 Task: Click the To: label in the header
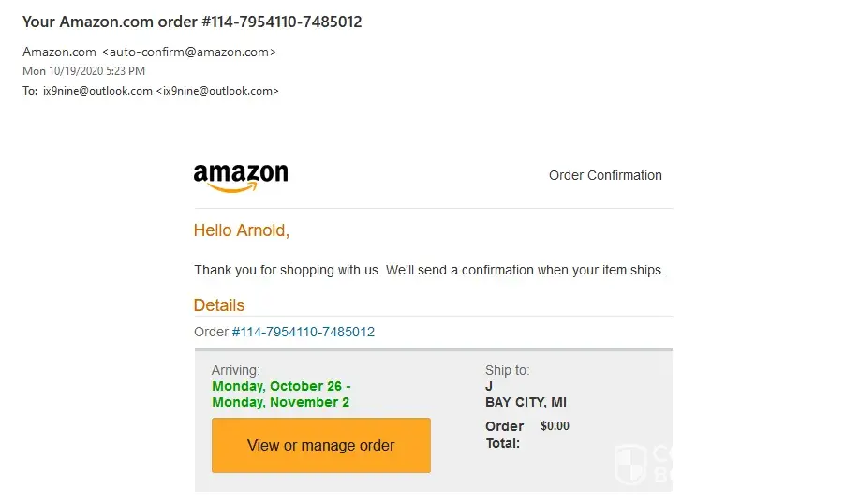coord(31,91)
